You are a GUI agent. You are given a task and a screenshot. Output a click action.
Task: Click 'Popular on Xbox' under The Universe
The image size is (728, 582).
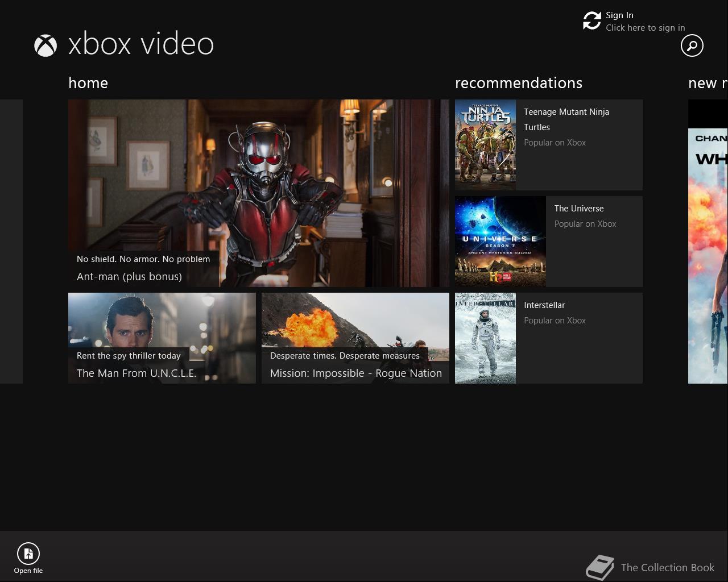tap(585, 224)
